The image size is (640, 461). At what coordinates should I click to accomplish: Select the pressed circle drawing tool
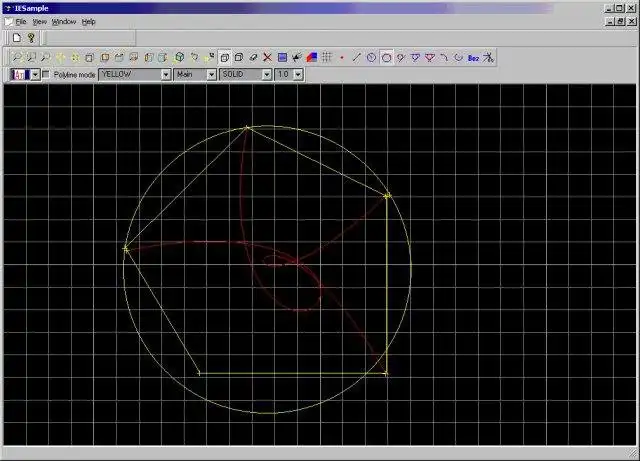tap(386, 58)
